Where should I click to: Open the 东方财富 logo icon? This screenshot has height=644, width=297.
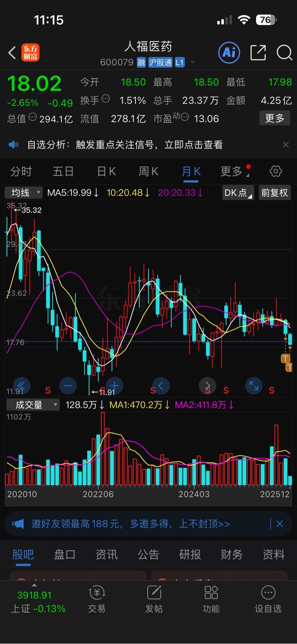30,53
